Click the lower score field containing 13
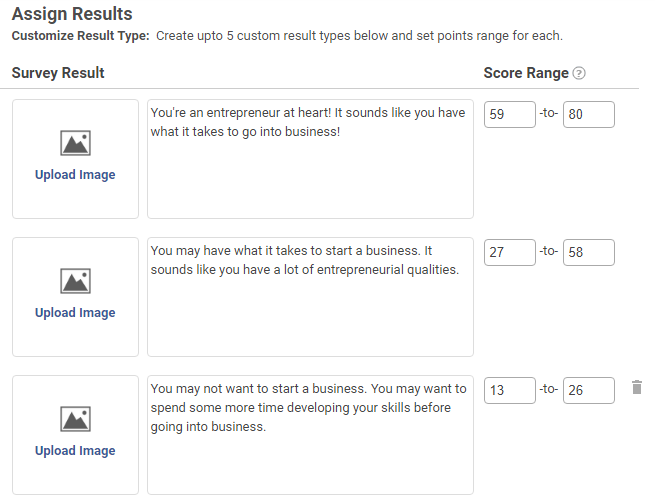This screenshot has width=655, height=496. pos(509,390)
